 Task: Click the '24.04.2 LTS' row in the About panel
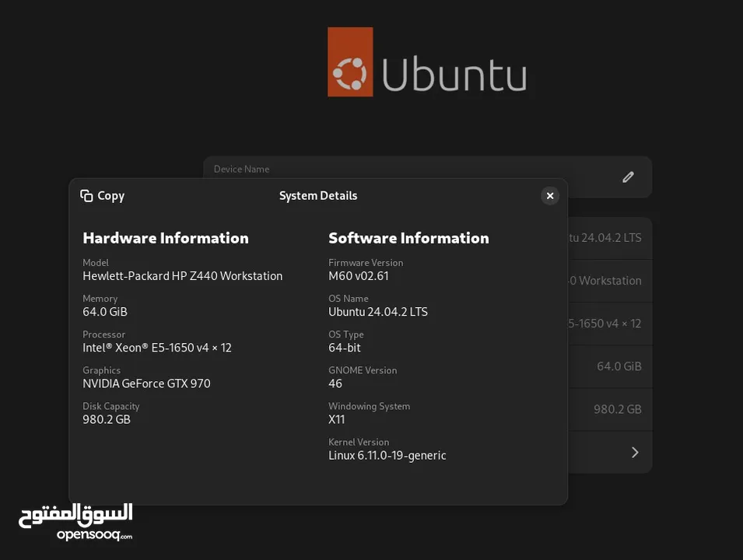(x=610, y=238)
